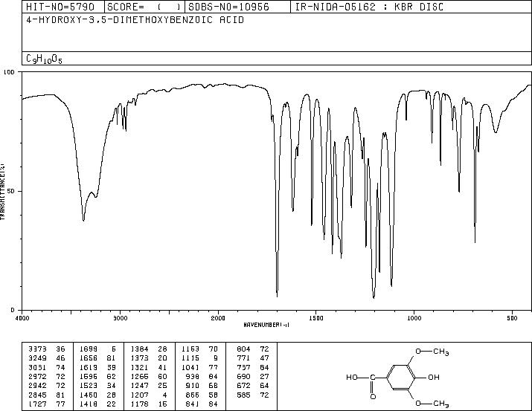The height and width of the screenshot is (411, 532).
Task: Click the SCORE= header field
Action: (x=144, y=7)
